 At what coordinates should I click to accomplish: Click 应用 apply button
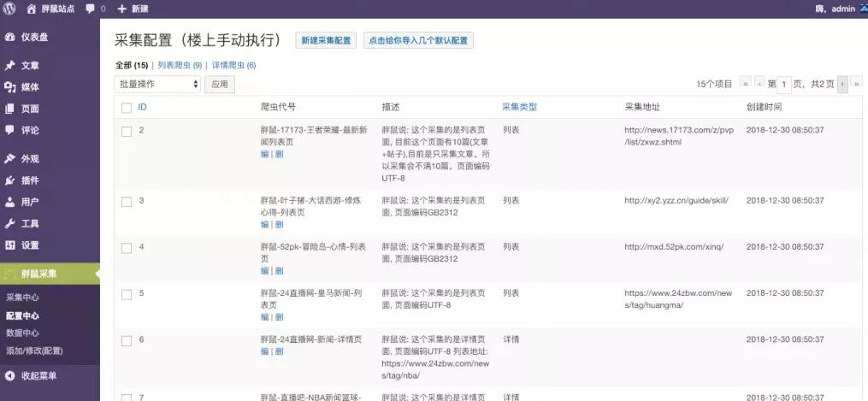220,84
